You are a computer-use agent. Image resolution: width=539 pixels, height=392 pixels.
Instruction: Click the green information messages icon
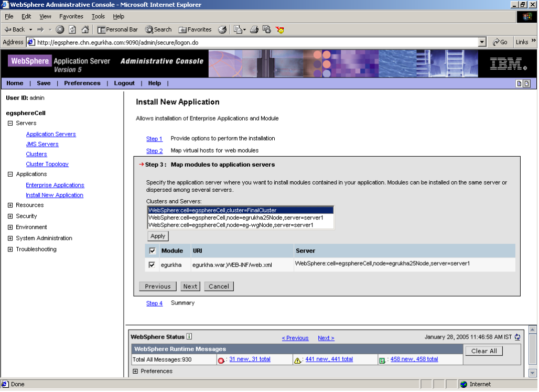click(x=382, y=361)
